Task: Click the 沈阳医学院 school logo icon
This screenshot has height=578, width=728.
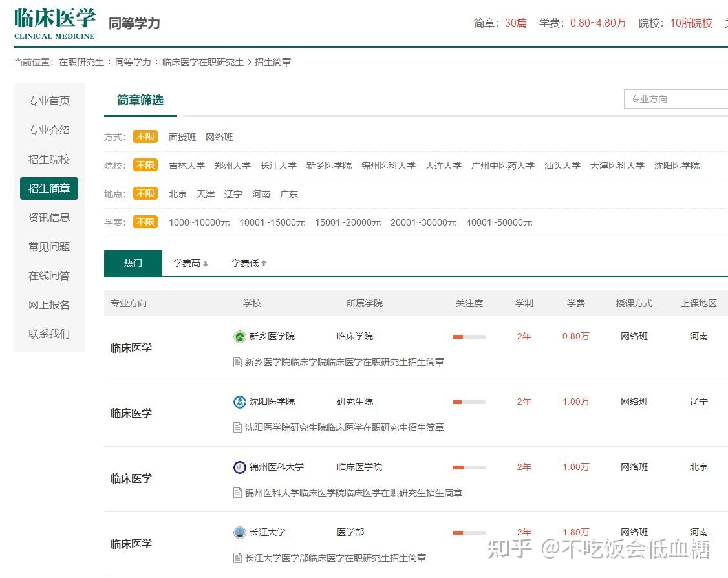Action: [x=240, y=402]
